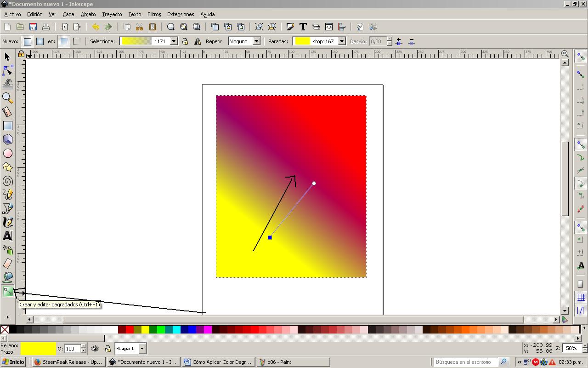Select the Circle/Ellipse tool
Viewport: 588px width, 368px height.
(7, 153)
